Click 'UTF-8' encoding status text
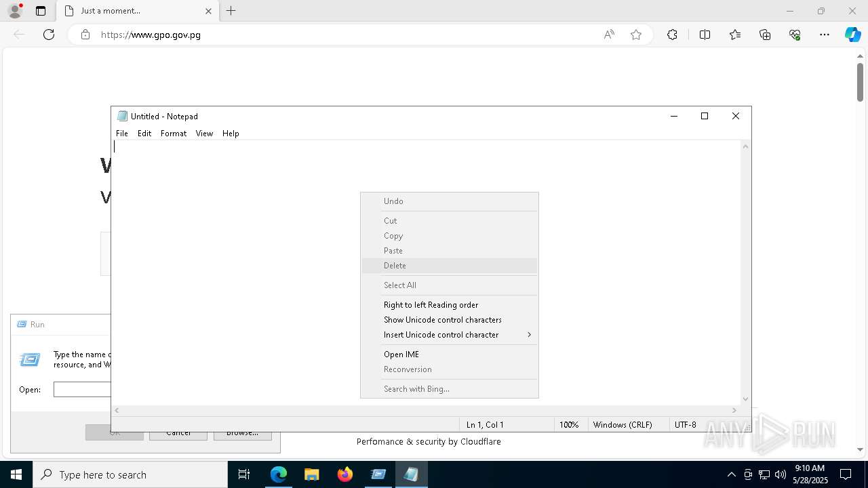Image resolution: width=868 pixels, height=488 pixels. pyautogui.click(x=686, y=425)
